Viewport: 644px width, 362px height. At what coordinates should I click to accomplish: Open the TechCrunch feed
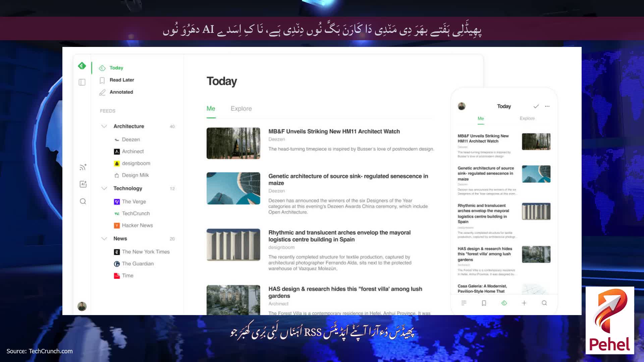[136, 214]
